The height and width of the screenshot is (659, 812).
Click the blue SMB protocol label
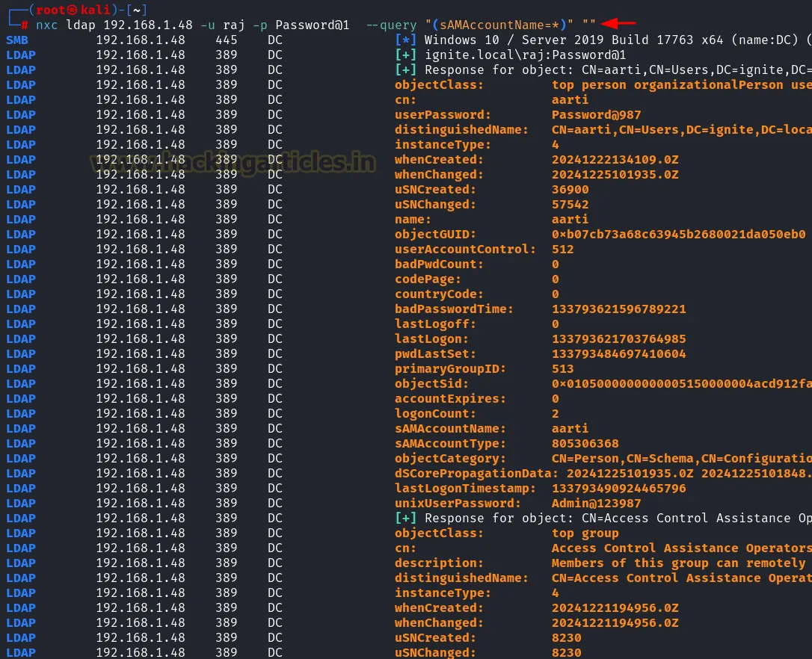pyautogui.click(x=17, y=40)
